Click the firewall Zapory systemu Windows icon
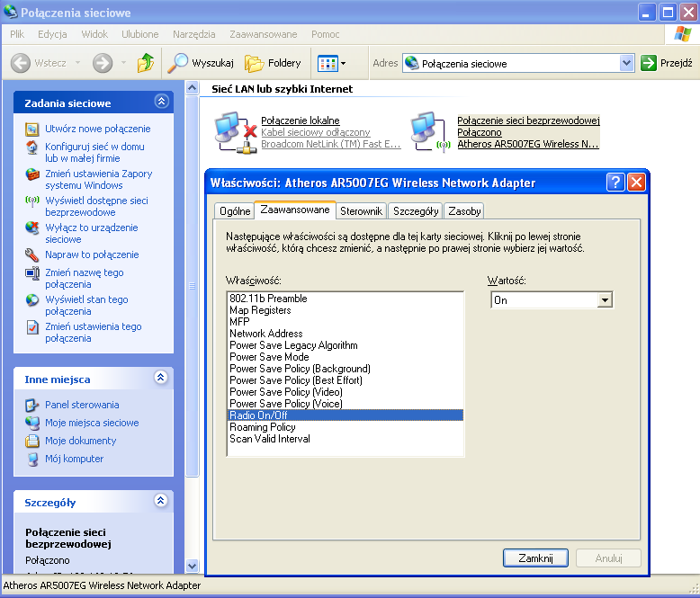The width and height of the screenshot is (700, 598). coord(32,174)
